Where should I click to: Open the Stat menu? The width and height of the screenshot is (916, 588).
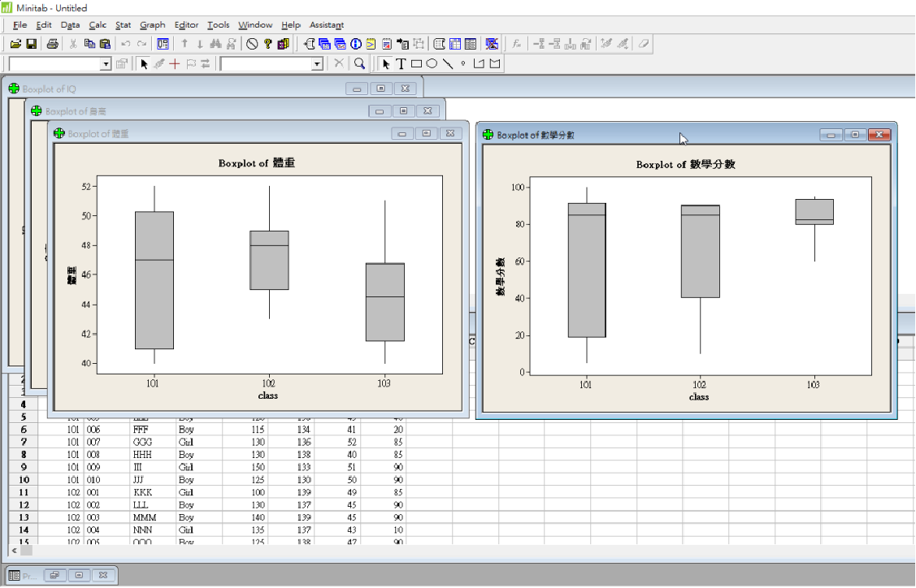coord(124,24)
